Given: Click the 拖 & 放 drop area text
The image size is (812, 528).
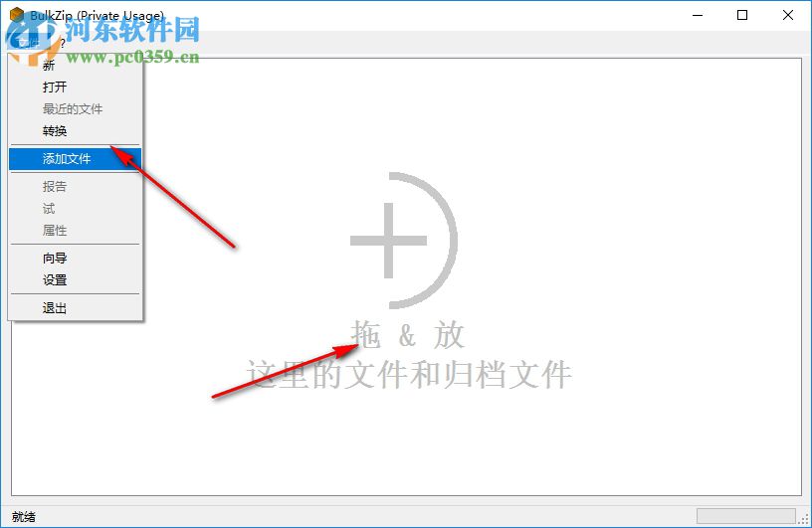Looking at the screenshot, I should tap(408, 335).
